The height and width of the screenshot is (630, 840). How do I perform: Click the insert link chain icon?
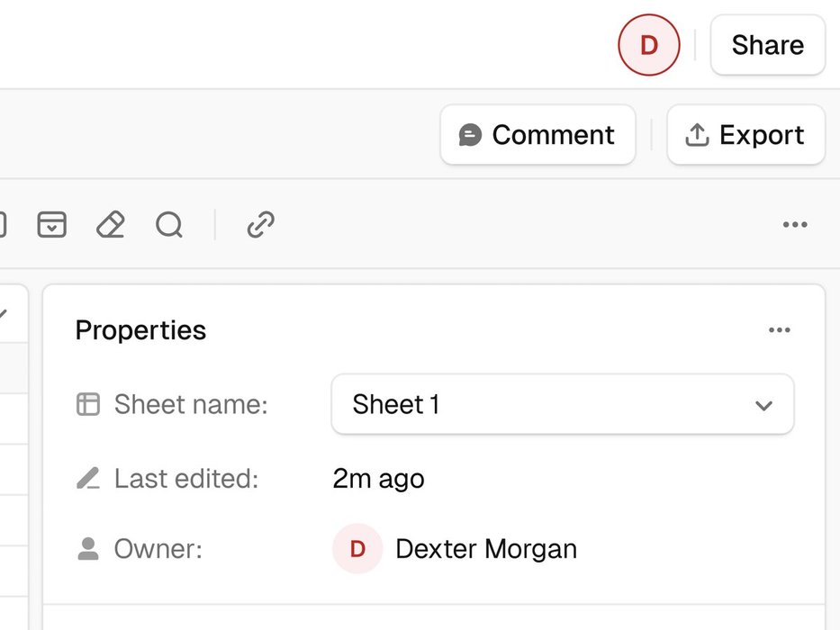click(x=260, y=224)
